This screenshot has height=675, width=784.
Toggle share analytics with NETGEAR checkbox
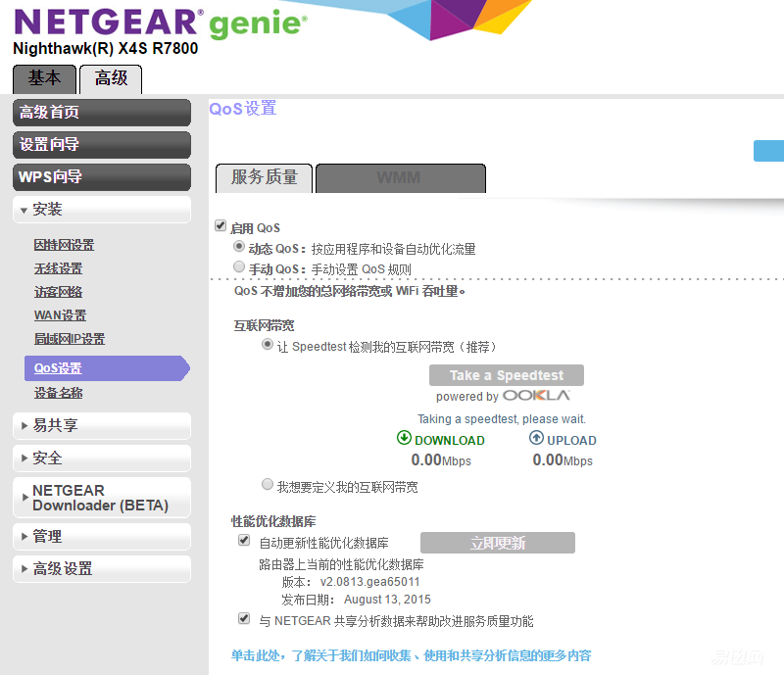point(244,618)
